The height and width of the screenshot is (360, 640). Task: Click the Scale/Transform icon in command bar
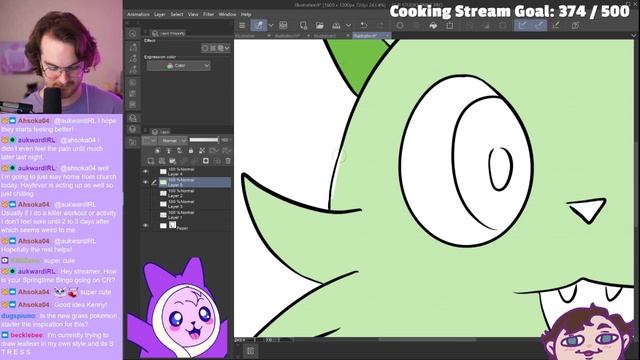point(449,25)
